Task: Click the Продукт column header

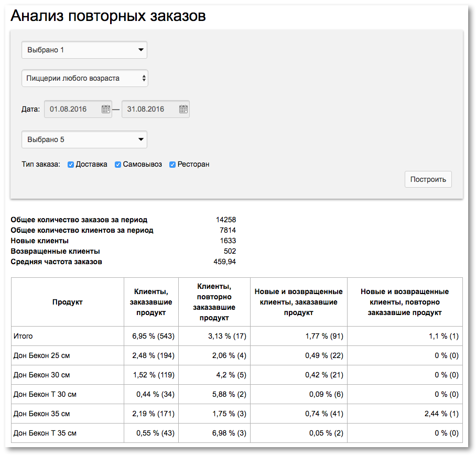Action: pyautogui.click(x=68, y=302)
